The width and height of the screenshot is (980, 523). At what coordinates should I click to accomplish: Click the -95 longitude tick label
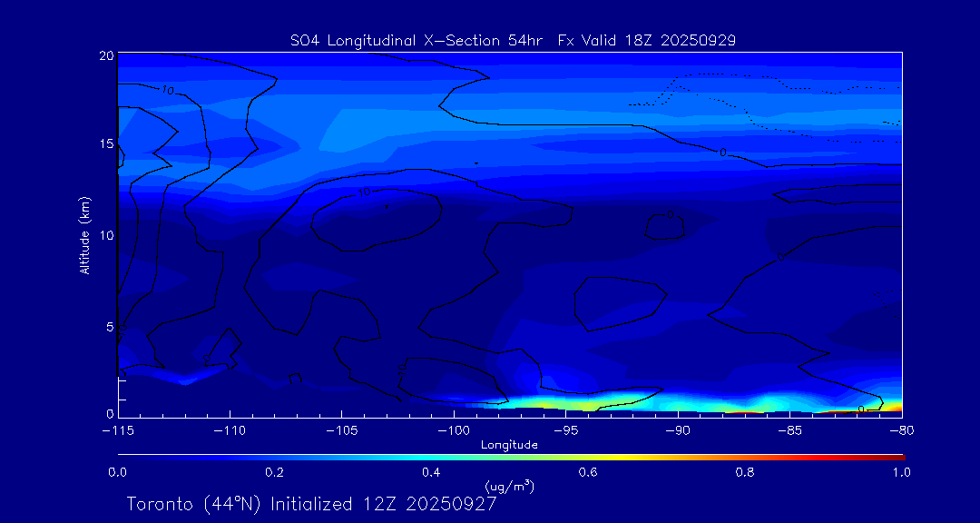565,431
